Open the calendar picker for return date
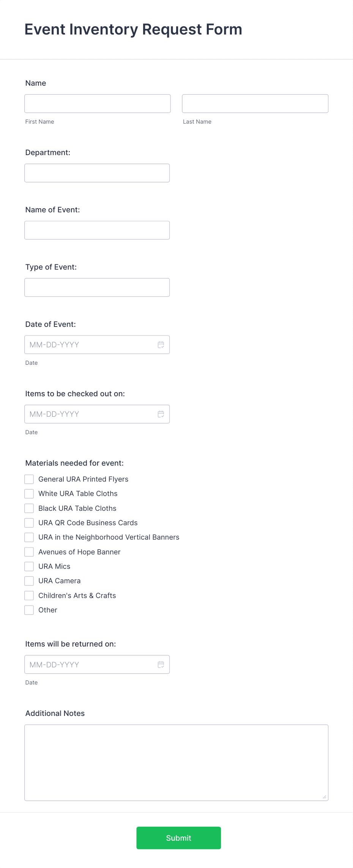 pyautogui.click(x=161, y=664)
